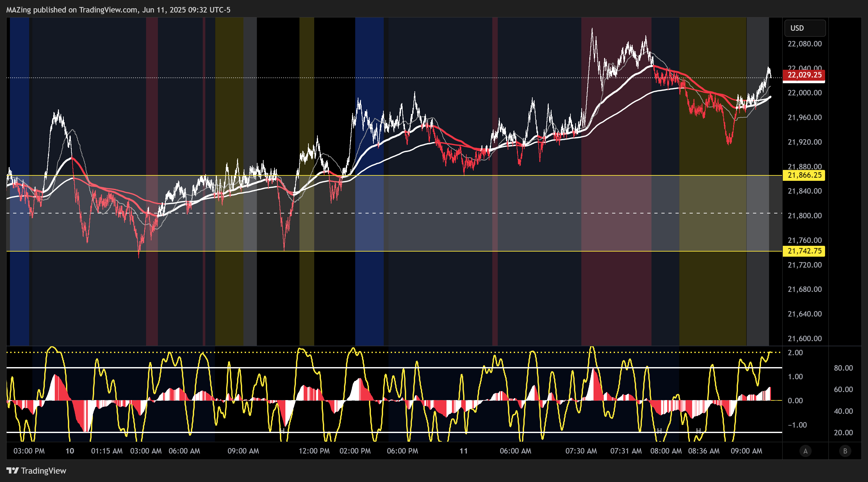Click the date 10 time axis label
The image size is (868, 482).
[x=70, y=451]
